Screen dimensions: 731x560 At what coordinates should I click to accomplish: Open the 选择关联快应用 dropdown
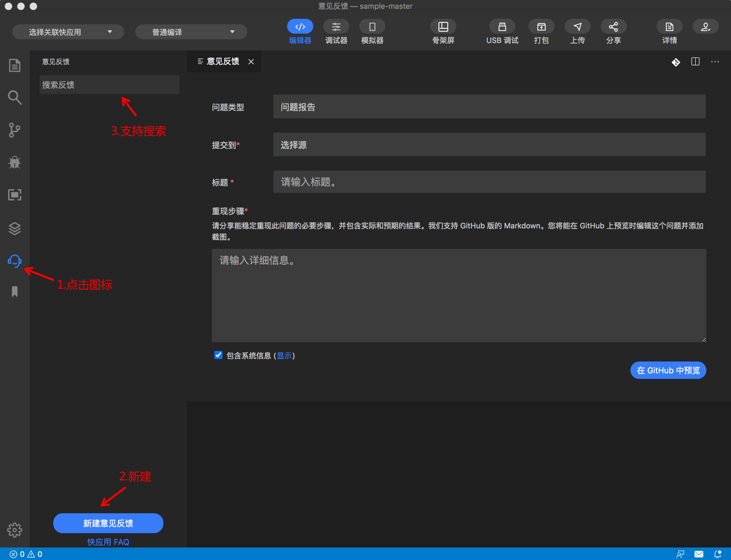click(68, 31)
